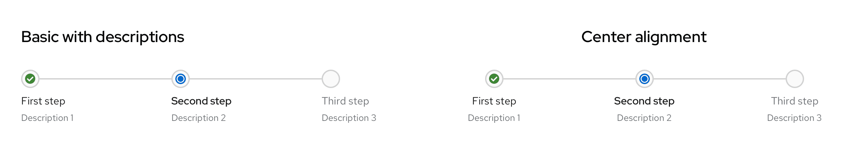Click the blue current-step icon in the left-aligned stepper
The width and height of the screenshot is (868, 159).
pyautogui.click(x=181, y=79)
